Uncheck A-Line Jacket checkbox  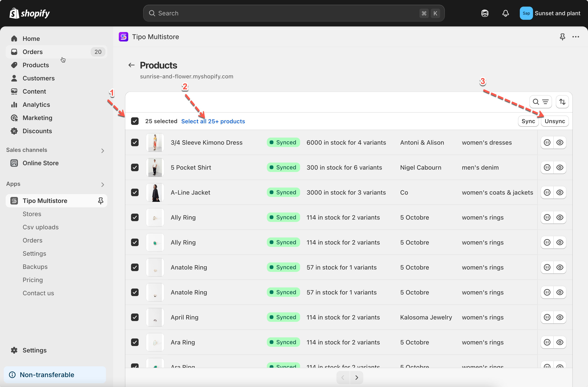pos(135,192)
